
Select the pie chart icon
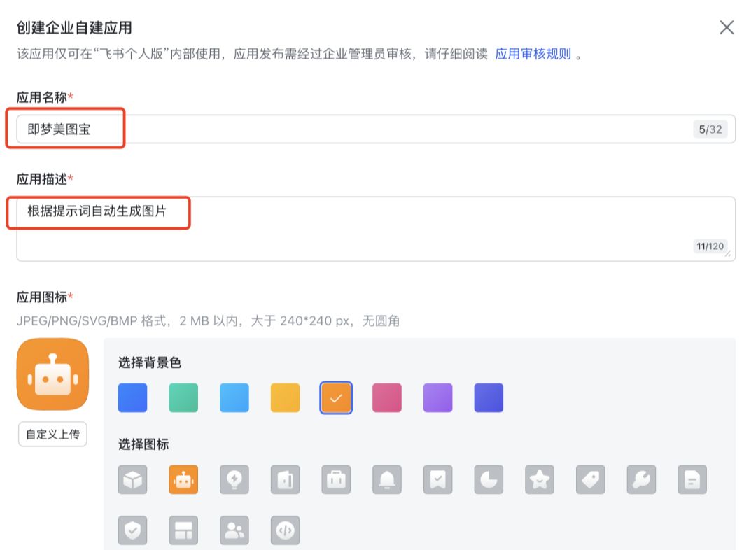tap(489, 480)
